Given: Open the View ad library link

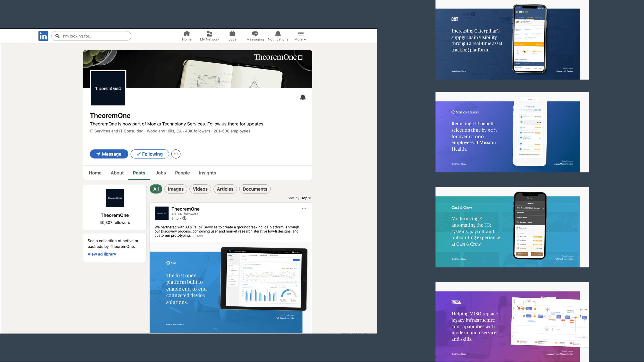Looking at the screenshot, I should [102, 254].
